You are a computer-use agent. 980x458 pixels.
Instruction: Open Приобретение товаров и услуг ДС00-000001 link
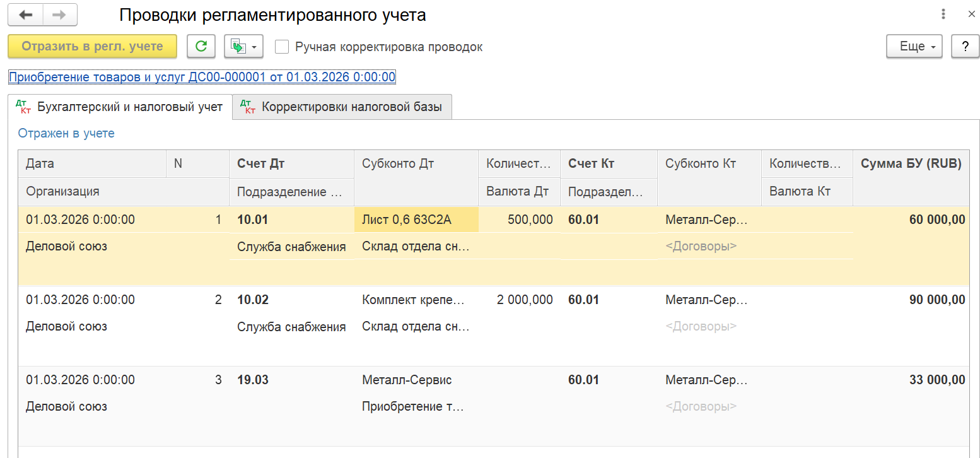[x=202, y=77]
